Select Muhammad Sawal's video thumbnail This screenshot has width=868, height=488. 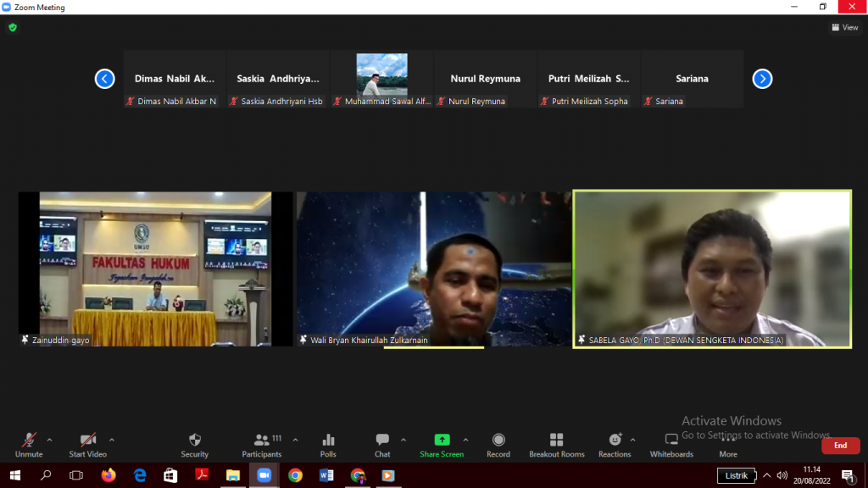pyautogui.click(x=381, y=78)
